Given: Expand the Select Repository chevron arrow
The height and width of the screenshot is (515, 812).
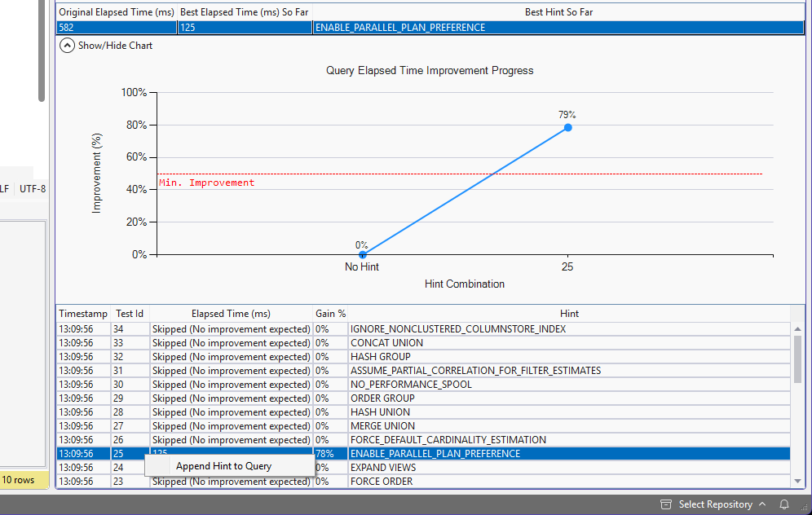Looking at the screenshot, I should (762, 504).
